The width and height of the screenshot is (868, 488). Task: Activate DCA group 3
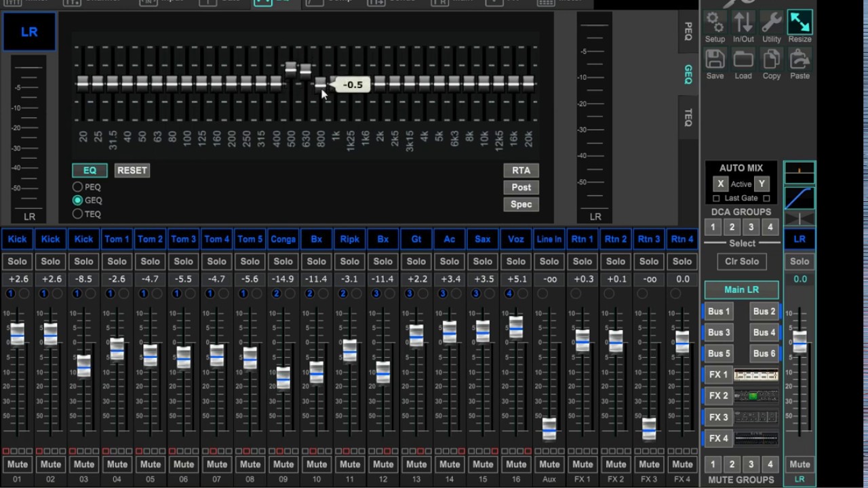point(751,227)
